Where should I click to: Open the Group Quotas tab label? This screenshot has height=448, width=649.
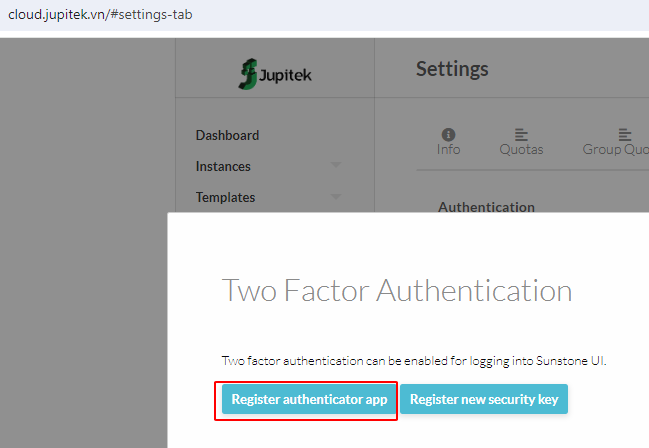tap(615, 149)
